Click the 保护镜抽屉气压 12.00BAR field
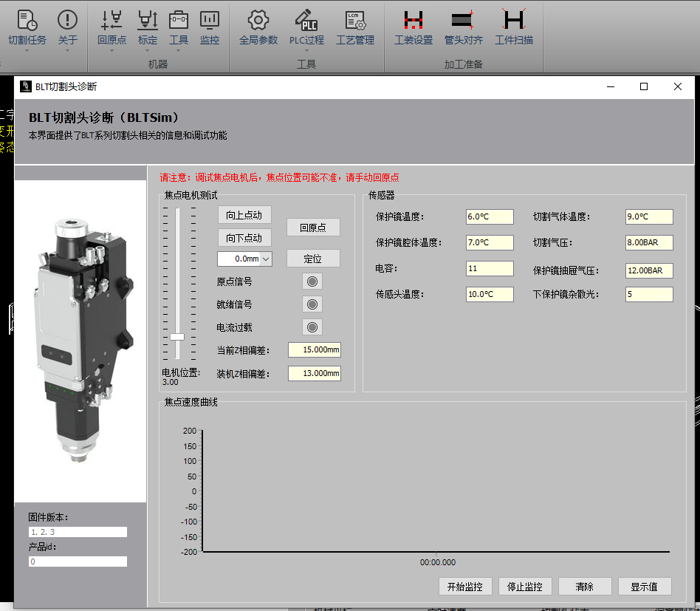700x611 pixels. 649,270
